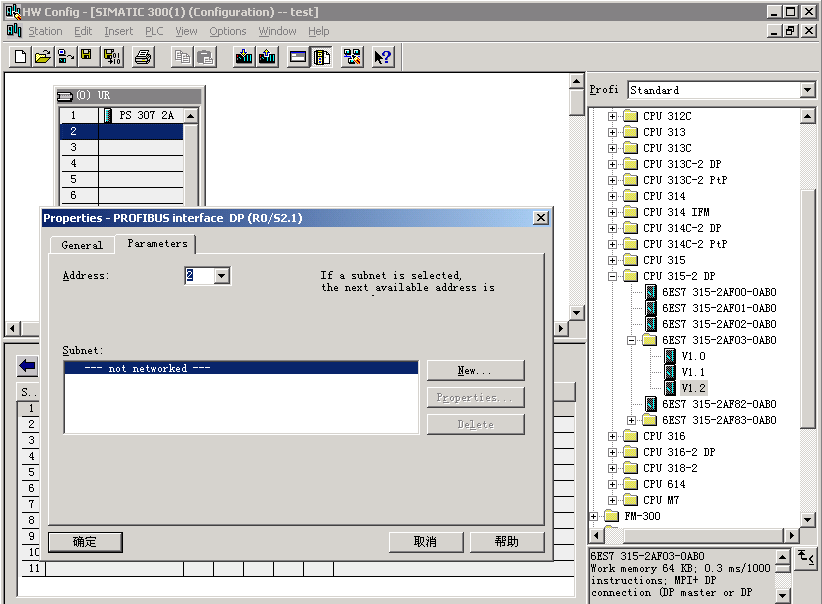
Task: Click Download to Module toolbar icon
Action: click(x=244, y=57)
